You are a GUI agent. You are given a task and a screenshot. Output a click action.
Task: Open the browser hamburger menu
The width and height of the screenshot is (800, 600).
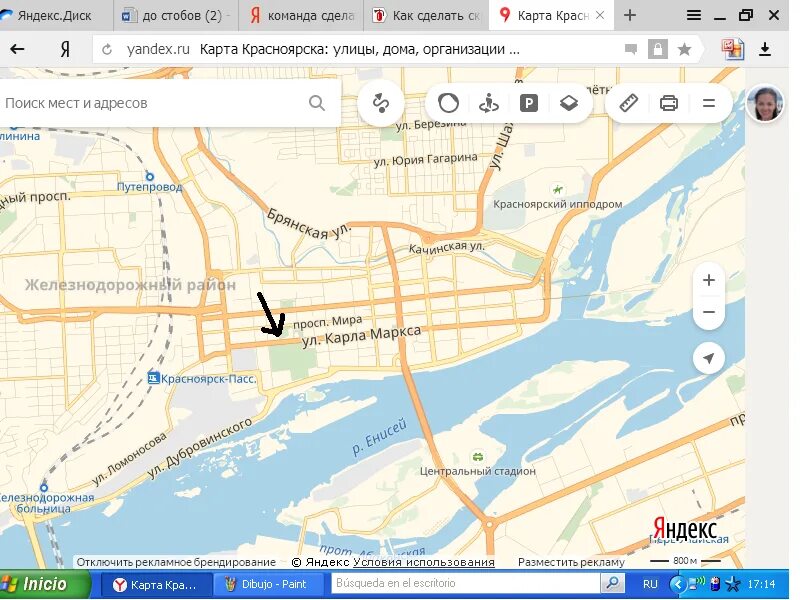point(693,15)
